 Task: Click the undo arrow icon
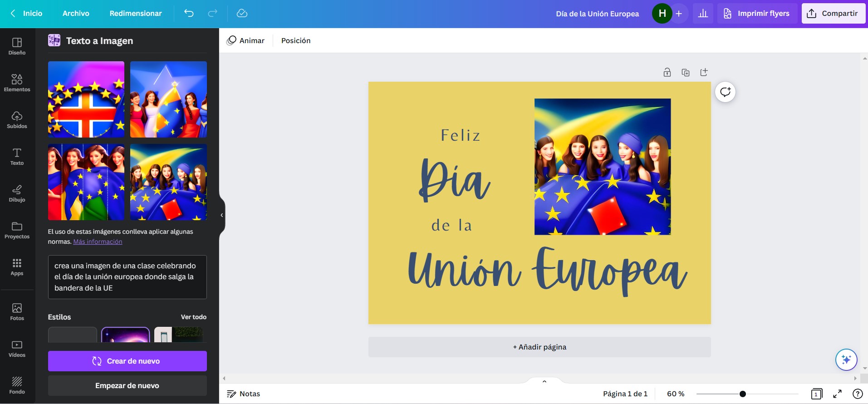[x=189, y=13]
